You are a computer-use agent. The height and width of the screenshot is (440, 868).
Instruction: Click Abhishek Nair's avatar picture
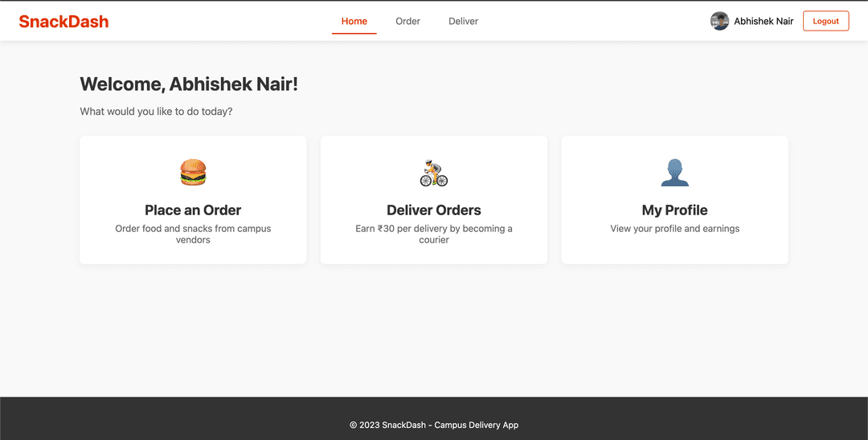click(x=719, y=21)
